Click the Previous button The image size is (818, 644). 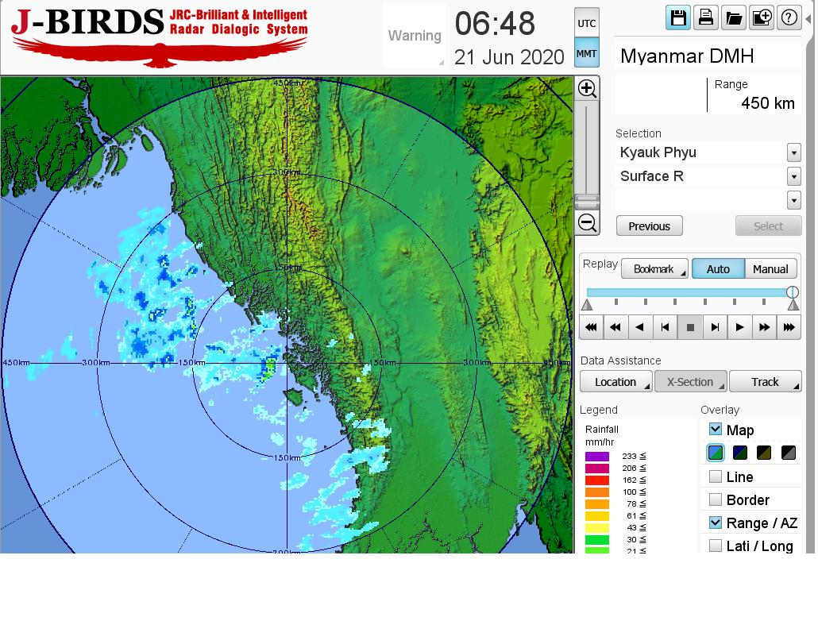tap(649, 226)
